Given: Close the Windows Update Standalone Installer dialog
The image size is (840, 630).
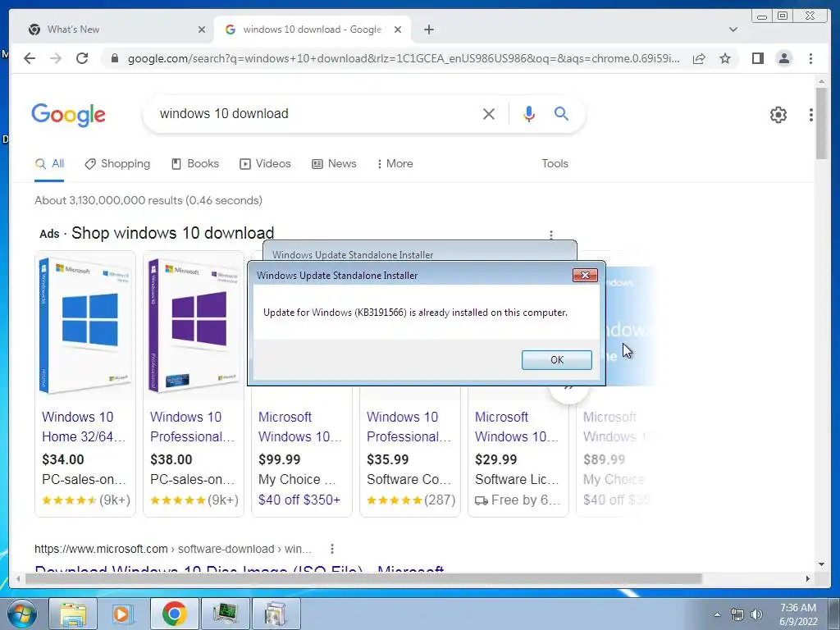Looking at the screenshot, I should (x=585, y=275).
